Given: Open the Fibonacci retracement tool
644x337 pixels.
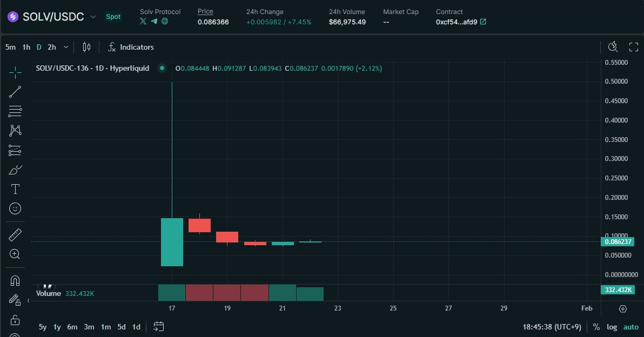Looking at the screenshot, I should click(15, 111).
